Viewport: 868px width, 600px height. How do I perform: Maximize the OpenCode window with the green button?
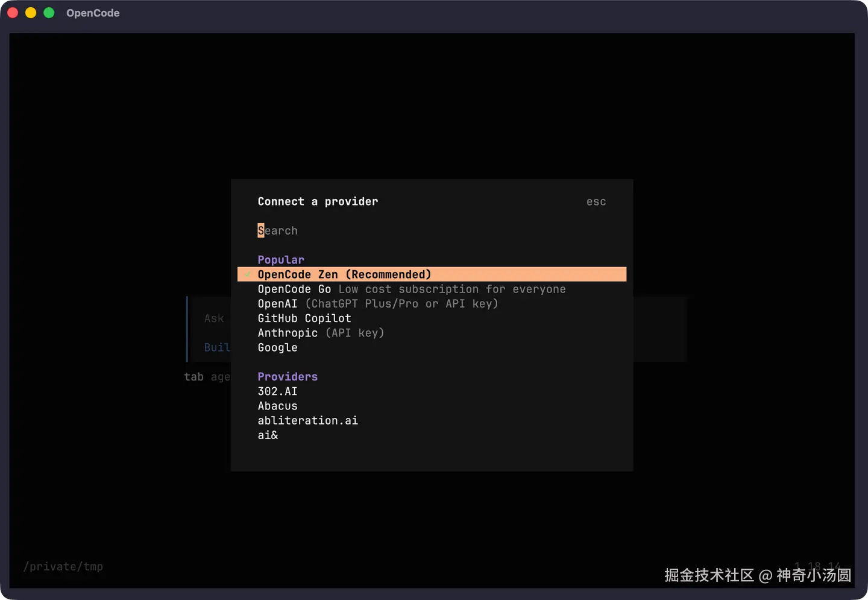pos(49,13)
